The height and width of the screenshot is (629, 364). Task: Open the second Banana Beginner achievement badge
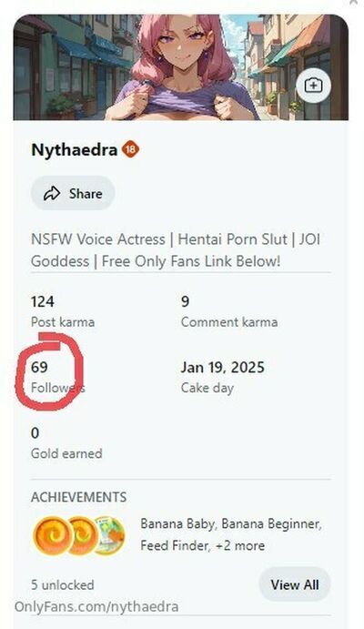[x=83, y=535]
